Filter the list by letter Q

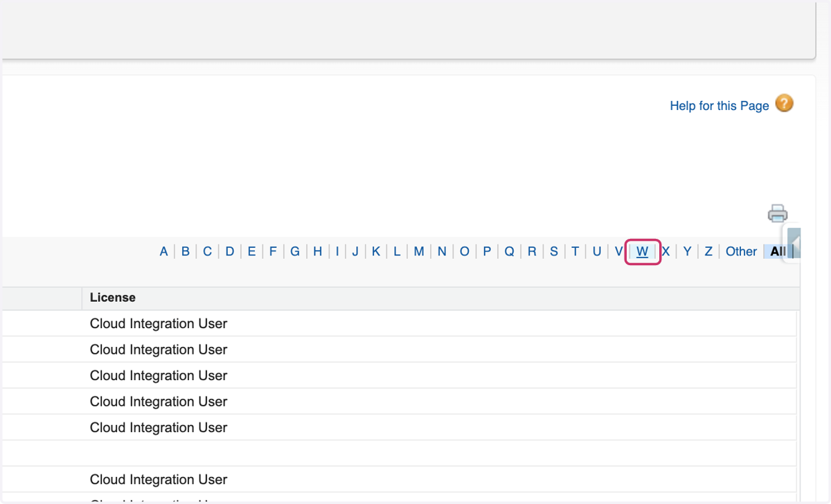509,251
